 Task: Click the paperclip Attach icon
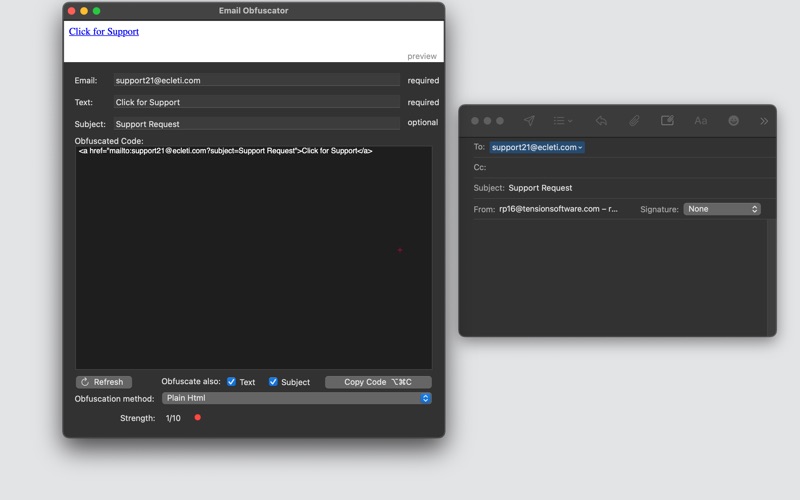coord(634,121)
